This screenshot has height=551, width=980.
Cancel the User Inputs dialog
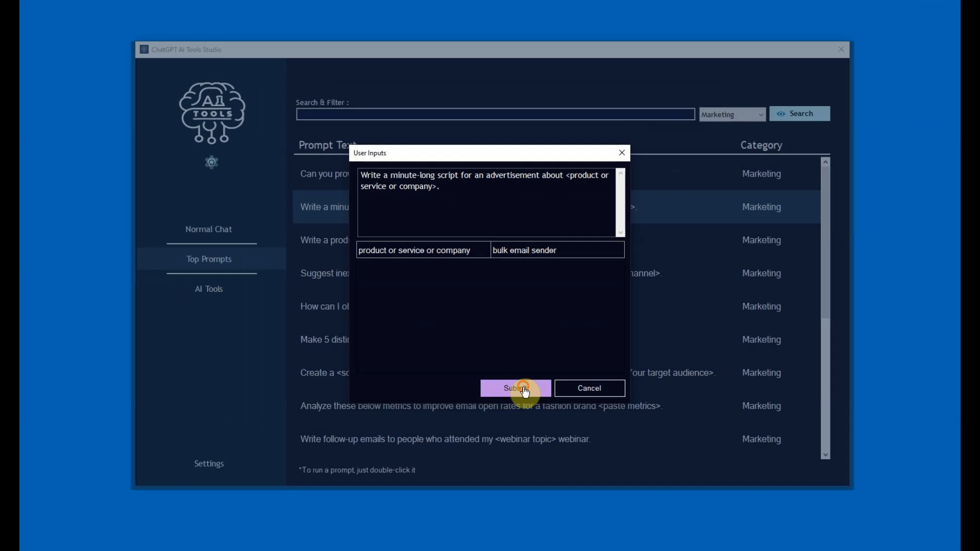click(x=589, y=388)
